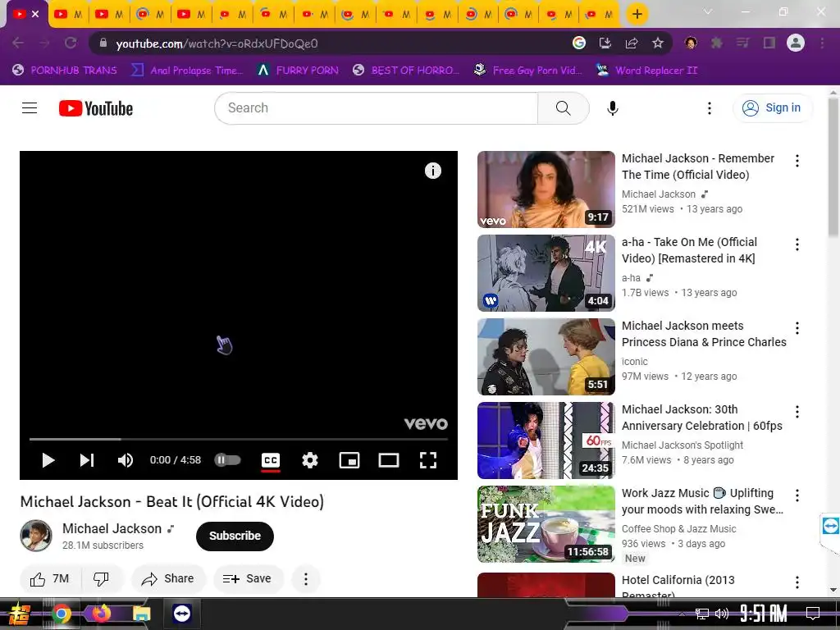
Task: Open Chrome three-dot menu
Action: 822,43
